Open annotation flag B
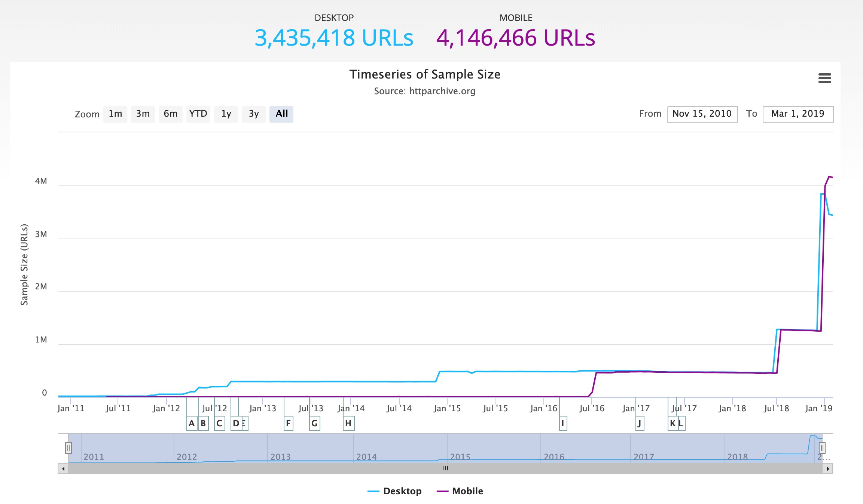This screenshot has width=863, height=504. click(x=203, y=423)
